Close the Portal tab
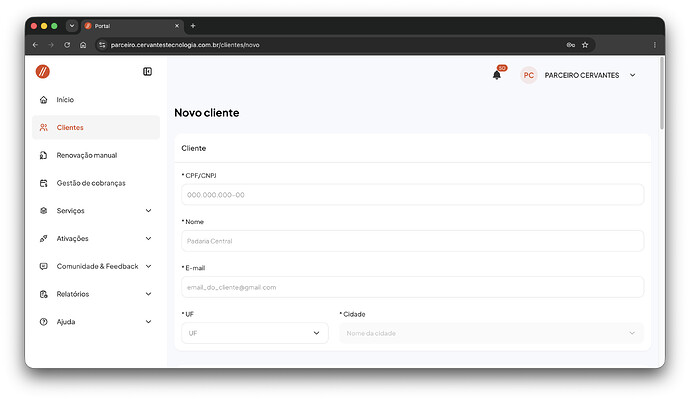Viewport: 690px width, 401px height. [177, 26]
